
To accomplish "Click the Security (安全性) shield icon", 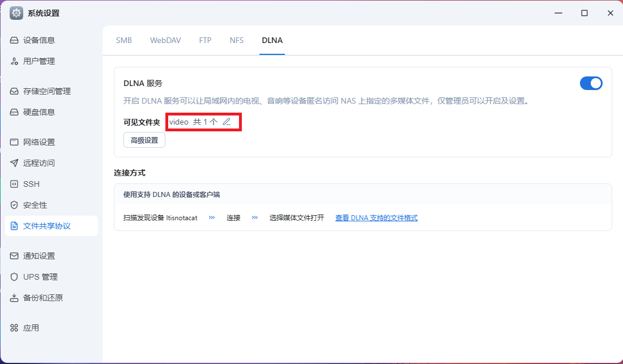I will pos(14,205).
